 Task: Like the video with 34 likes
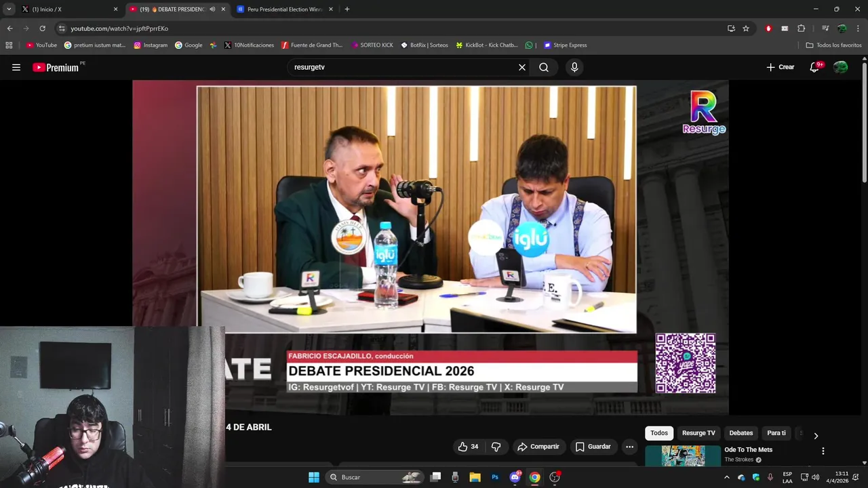pos(468,447)
